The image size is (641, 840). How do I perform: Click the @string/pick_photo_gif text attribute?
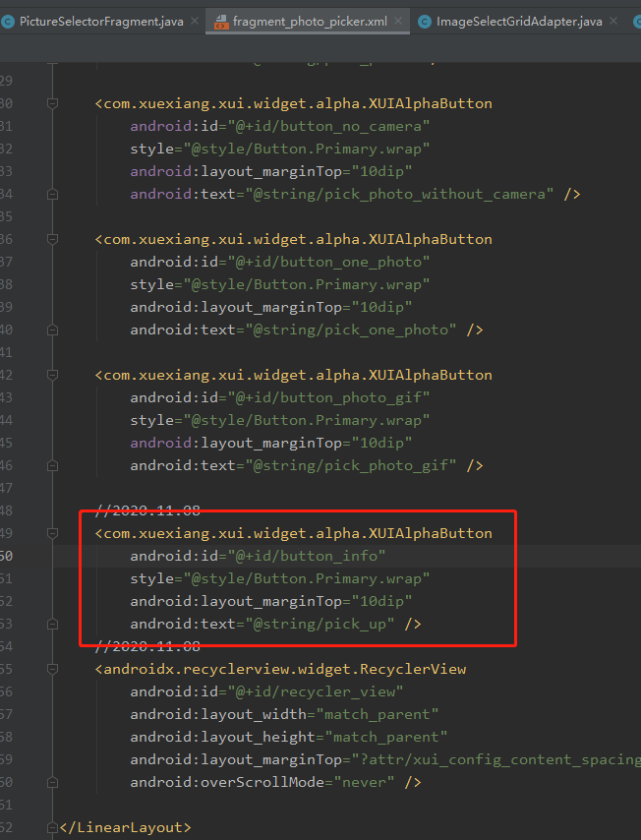click(x=293, y=465)
